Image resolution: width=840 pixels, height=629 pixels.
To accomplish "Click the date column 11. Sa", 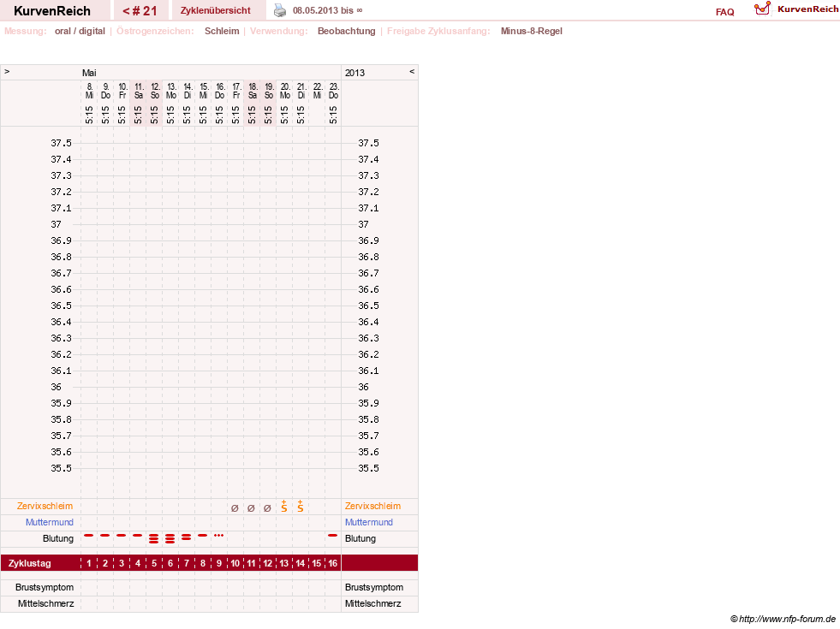I will click(x=138, y=91).
